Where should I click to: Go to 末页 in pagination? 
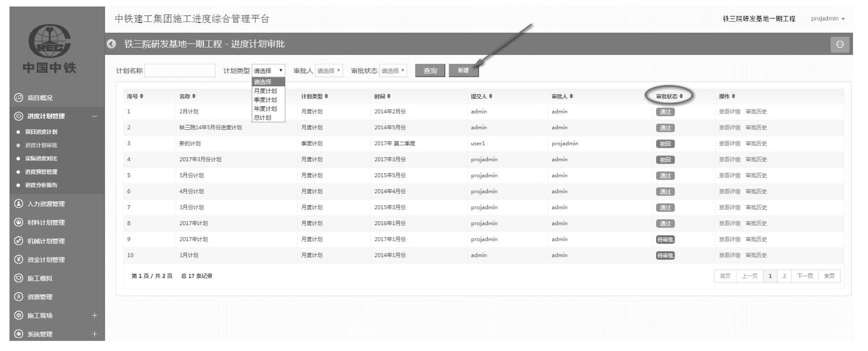(830, 276)
